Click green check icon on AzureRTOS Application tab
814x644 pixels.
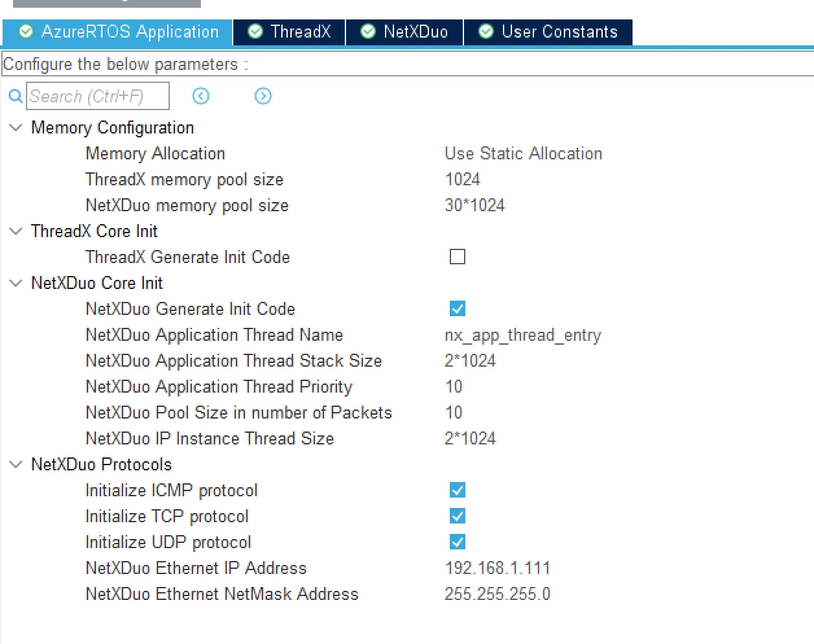26,31
